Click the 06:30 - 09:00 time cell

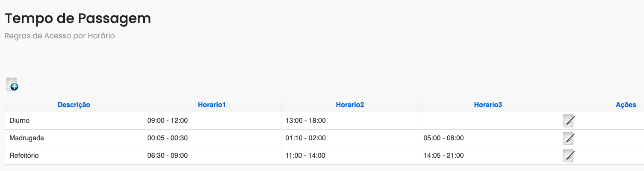click(212, 156)
